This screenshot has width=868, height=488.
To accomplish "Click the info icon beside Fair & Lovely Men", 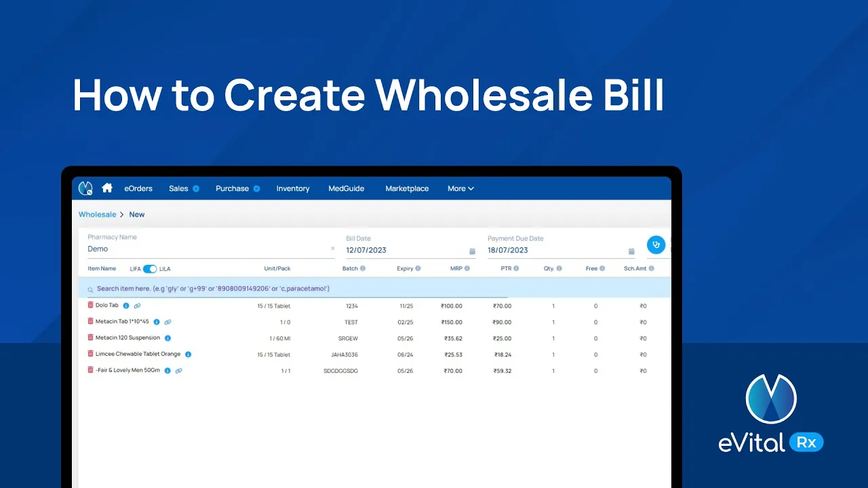I will pyautogui.click(x=167, y=371).
